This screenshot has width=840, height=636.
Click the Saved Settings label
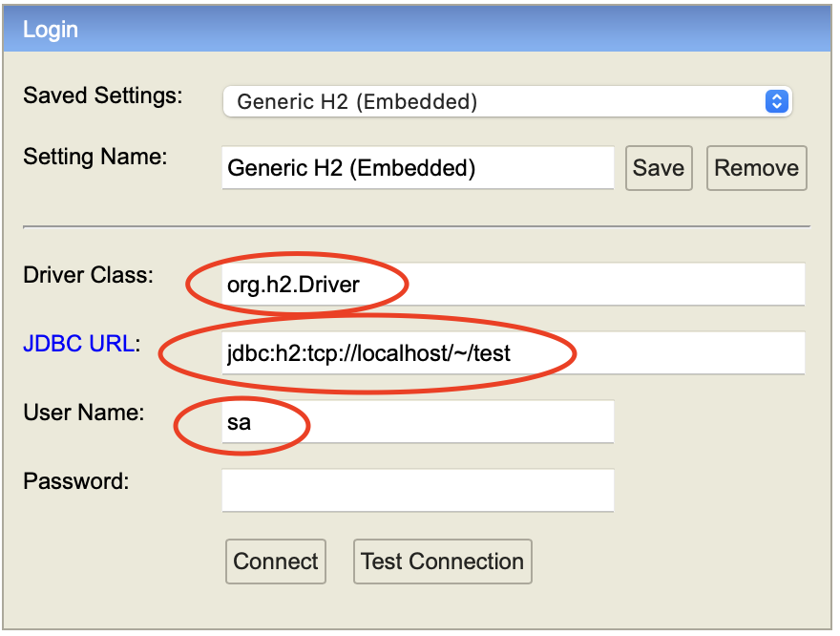pos(103,95)
